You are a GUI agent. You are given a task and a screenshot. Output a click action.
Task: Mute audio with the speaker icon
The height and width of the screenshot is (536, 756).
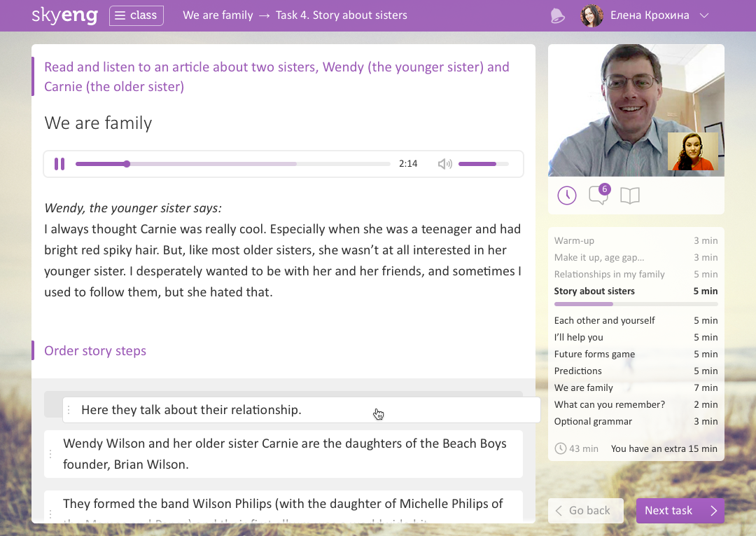pos(444,164)
